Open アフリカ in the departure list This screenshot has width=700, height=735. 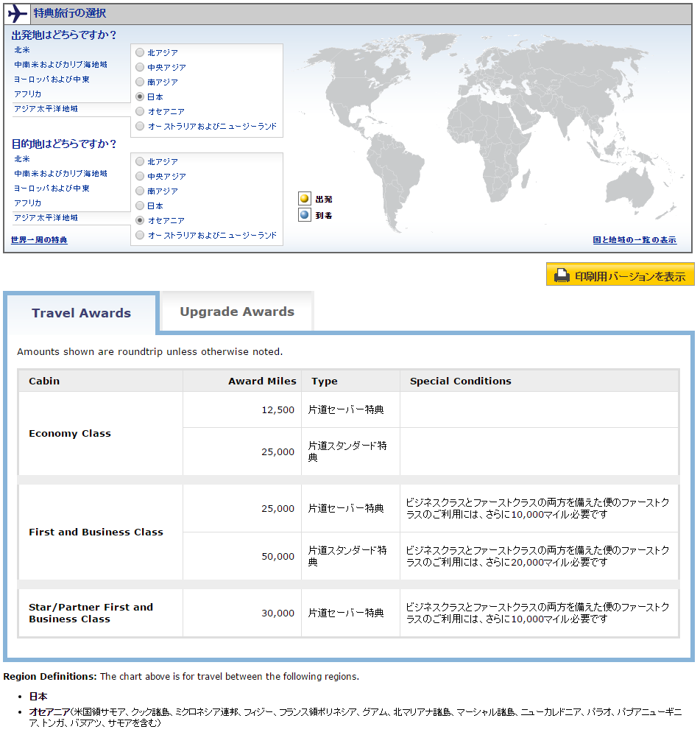click(28, 94)
